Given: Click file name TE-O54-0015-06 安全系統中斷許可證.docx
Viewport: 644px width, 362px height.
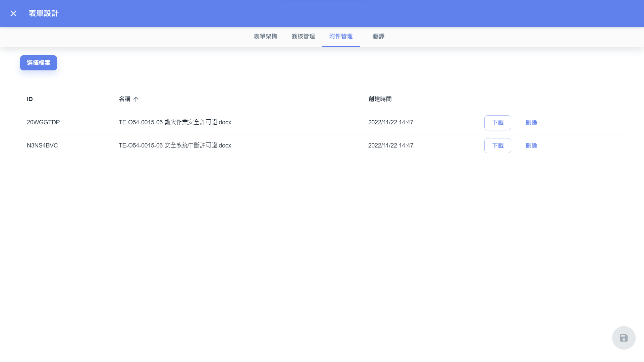Looking at the screenshot, I should click(x=175, y=146).
